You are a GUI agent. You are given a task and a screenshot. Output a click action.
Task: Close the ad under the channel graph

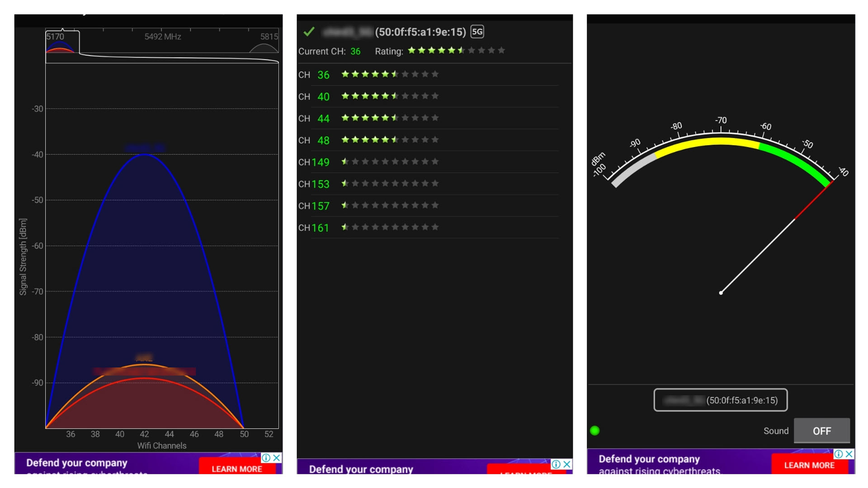[277, 457]
